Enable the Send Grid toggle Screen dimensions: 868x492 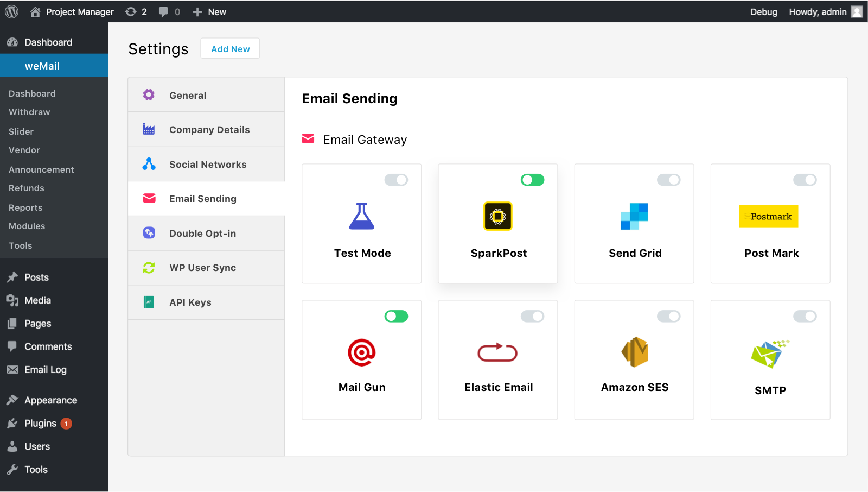[x=668, y=180]
